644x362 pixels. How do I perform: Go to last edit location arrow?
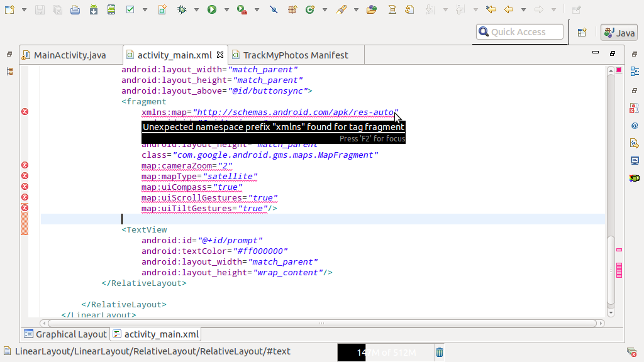pos(491,9)
